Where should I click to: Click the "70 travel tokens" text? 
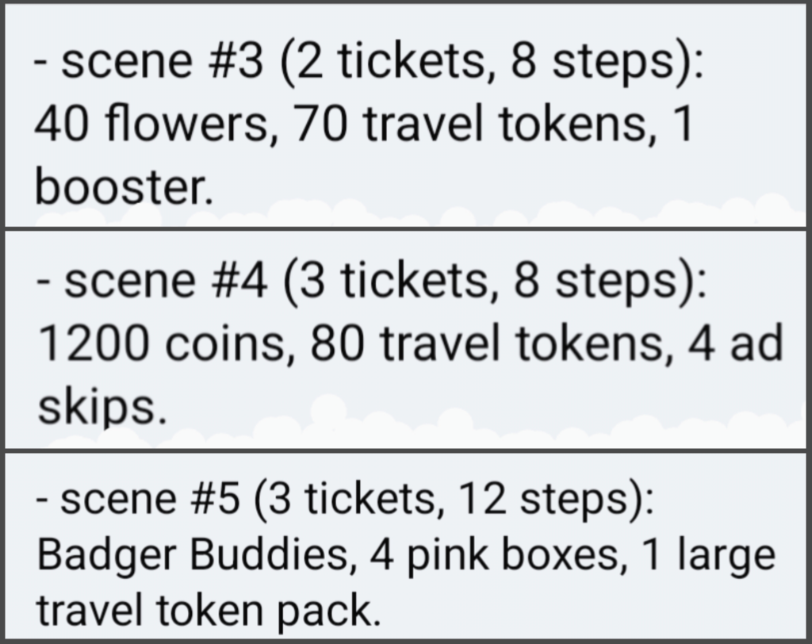[476, 125]
